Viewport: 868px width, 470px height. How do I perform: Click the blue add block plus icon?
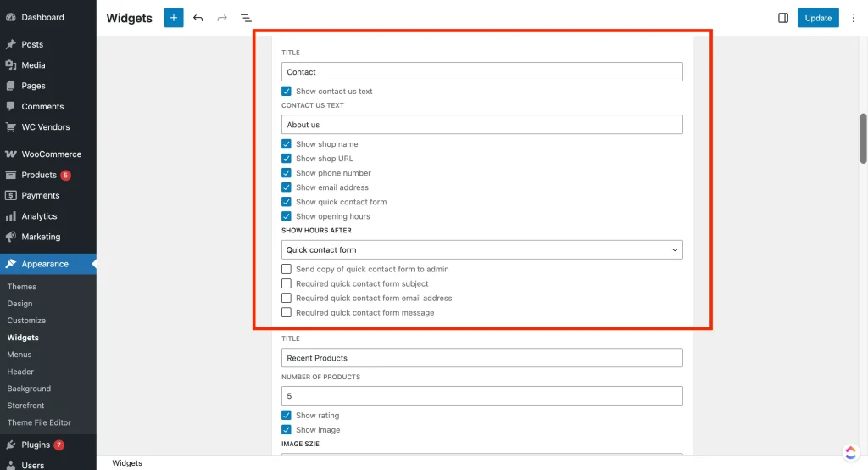tap(174, 18)
